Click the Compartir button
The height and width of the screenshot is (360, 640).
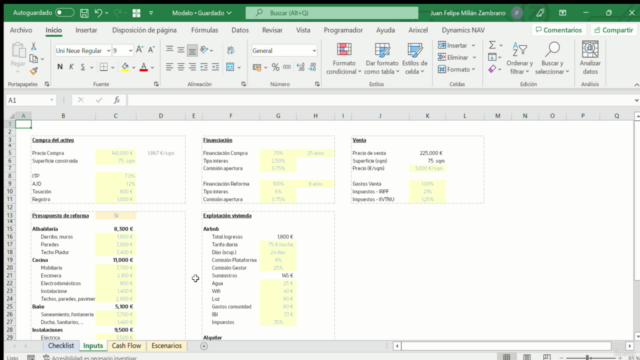point(613,30)
